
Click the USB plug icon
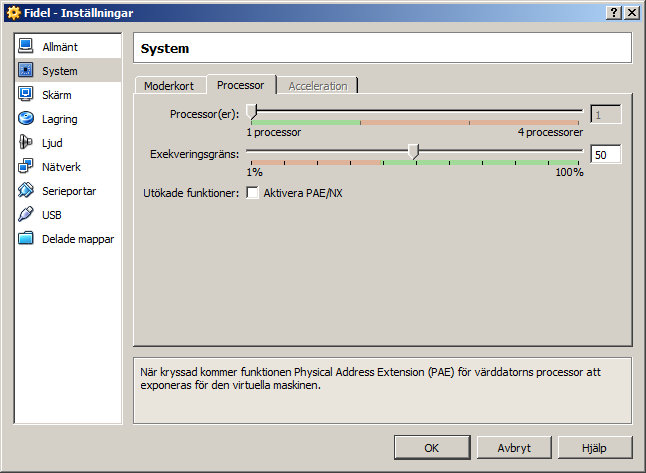(26, 215)
